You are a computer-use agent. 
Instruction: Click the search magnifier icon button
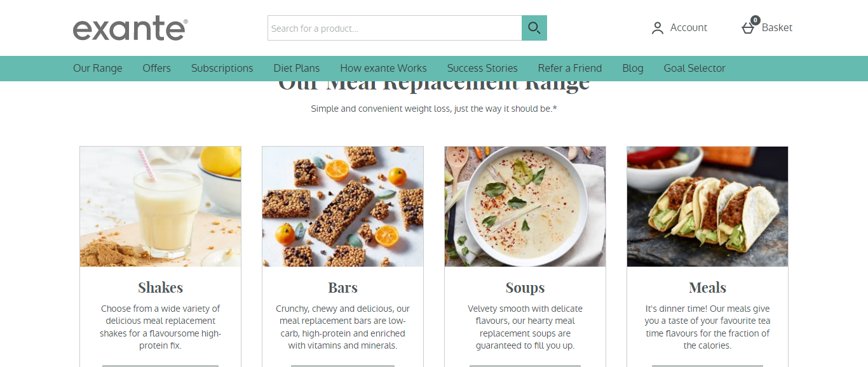pos(534,28)
